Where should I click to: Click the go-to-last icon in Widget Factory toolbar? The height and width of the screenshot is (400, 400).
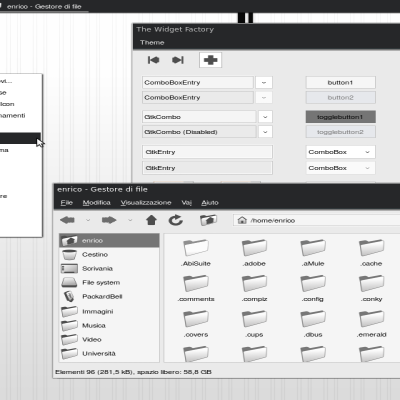tap(178, 60)
